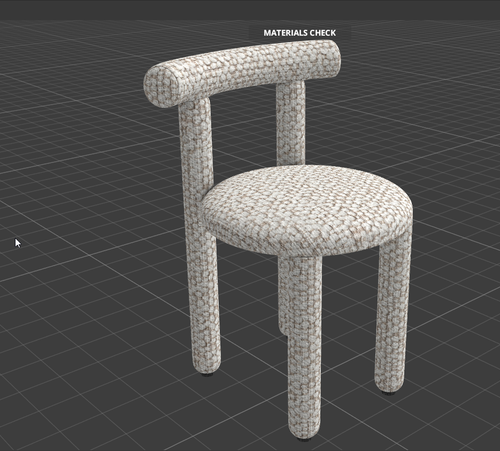Select the chair's round seat cushion
Image resolution: width=500 pixels, height=451 pixels.
click(x=307, y=210)
